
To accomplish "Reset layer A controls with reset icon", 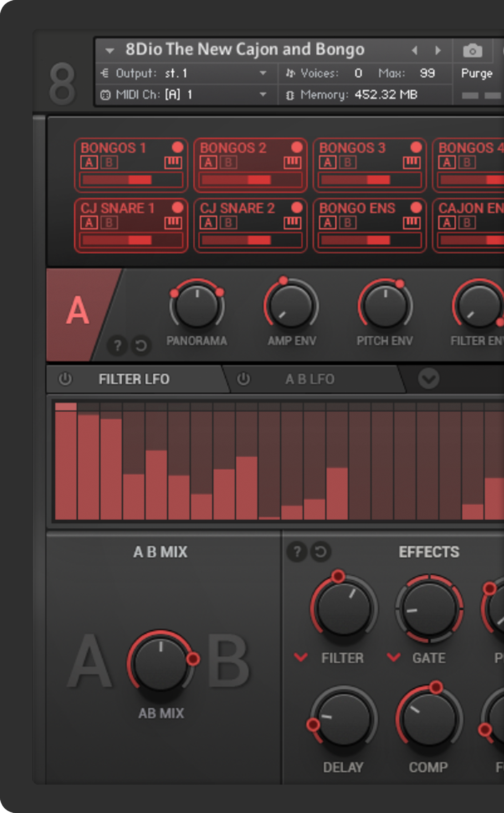I will 141,345.
